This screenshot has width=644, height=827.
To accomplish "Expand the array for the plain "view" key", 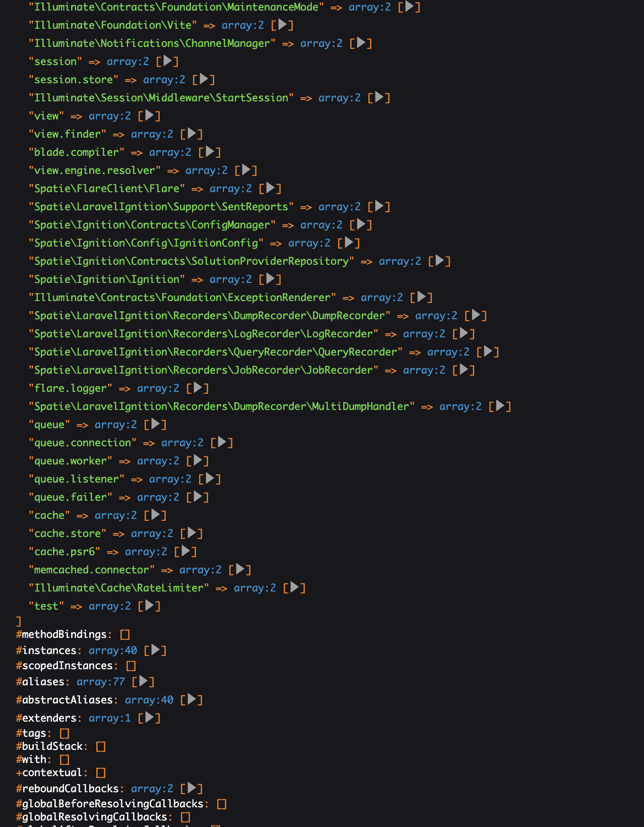I will click(x=150, y=116).
